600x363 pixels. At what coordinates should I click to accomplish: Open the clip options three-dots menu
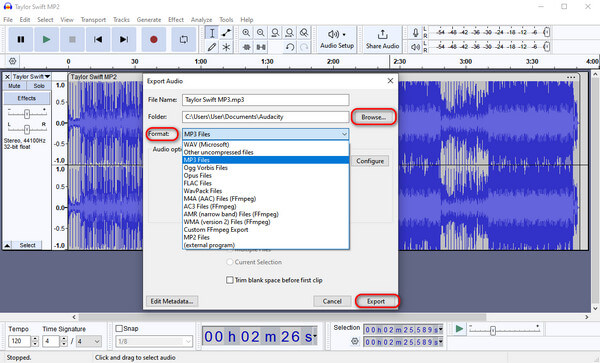coord(571,77)
